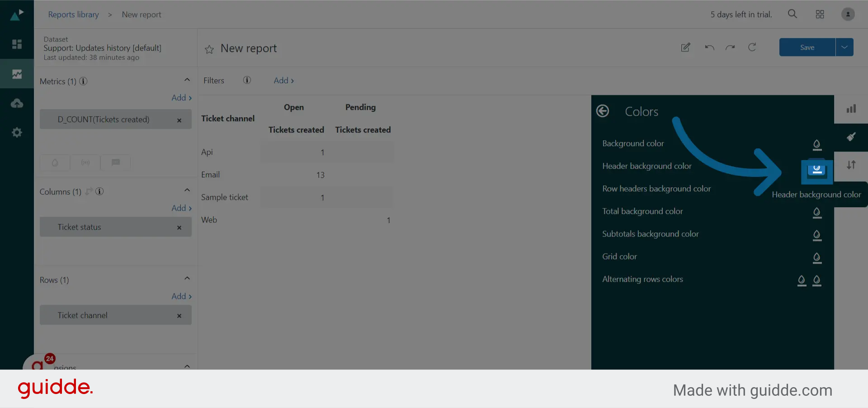Toggle the star next to New report title
868x408 pixels.
209,50
